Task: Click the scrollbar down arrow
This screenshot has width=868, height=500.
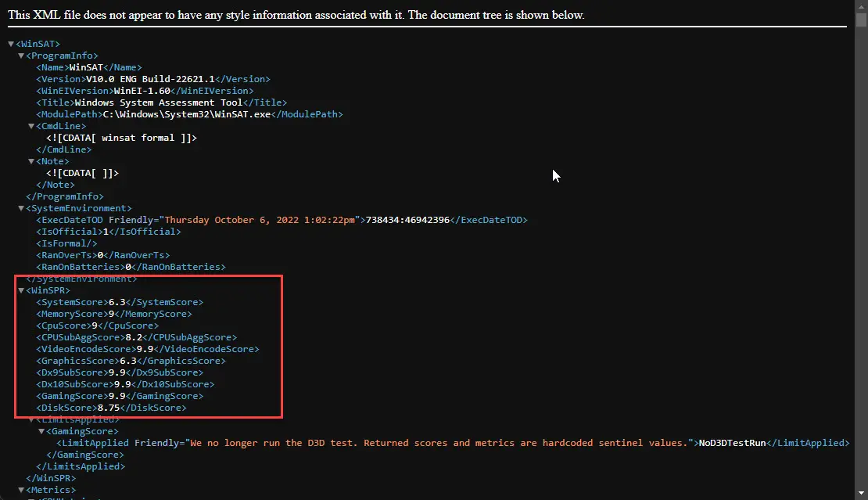Action: (x=861, y=493)
